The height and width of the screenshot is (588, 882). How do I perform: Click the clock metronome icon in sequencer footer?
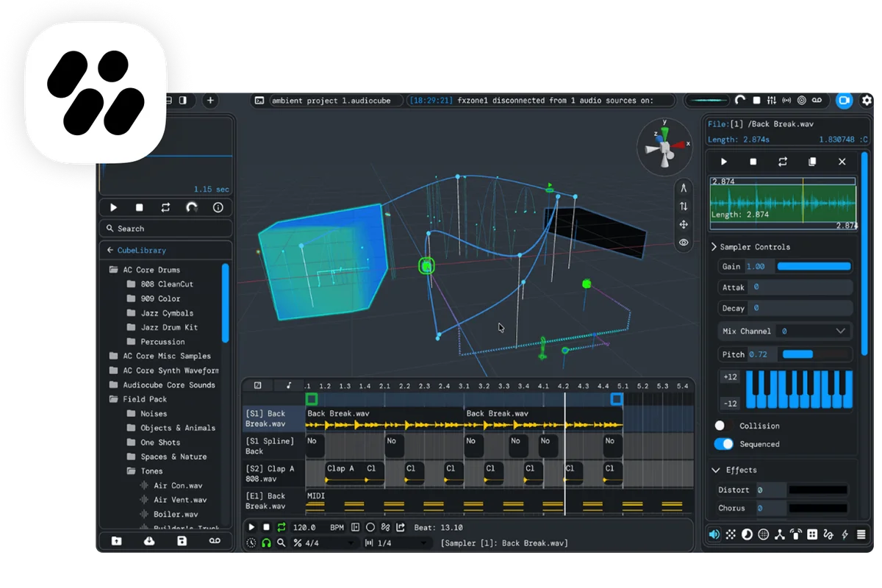pos(251,543)
